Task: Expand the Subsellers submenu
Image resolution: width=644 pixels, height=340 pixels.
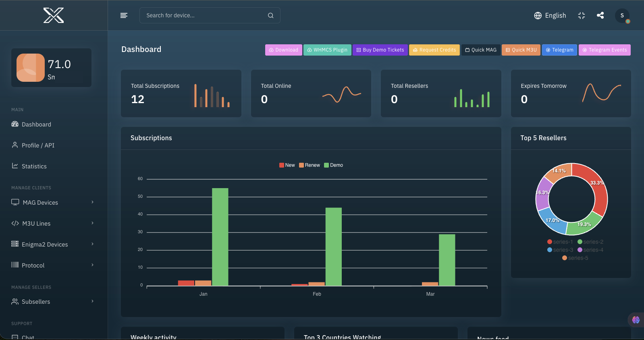Action: [x=52, y=301]
